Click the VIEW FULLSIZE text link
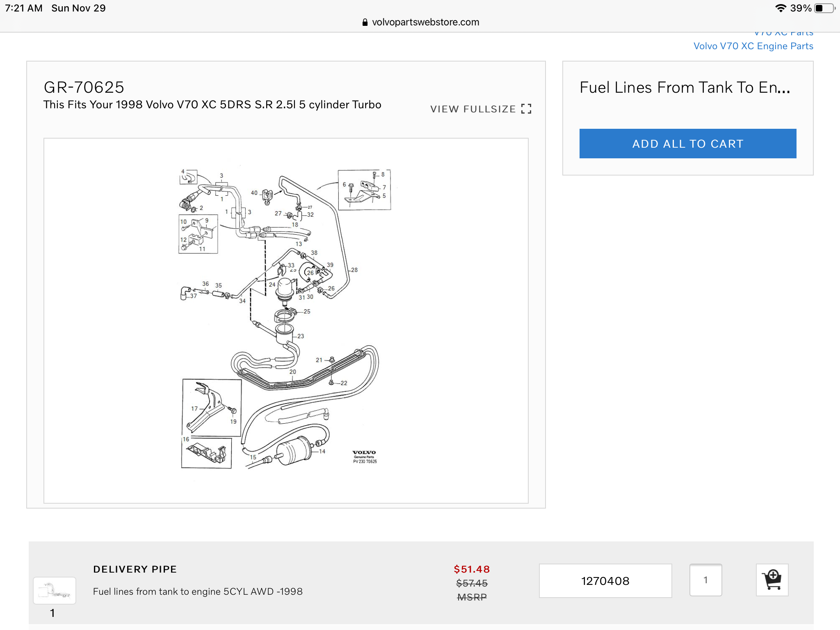This screenshot has width=840, height=630. tap(472, 109)
